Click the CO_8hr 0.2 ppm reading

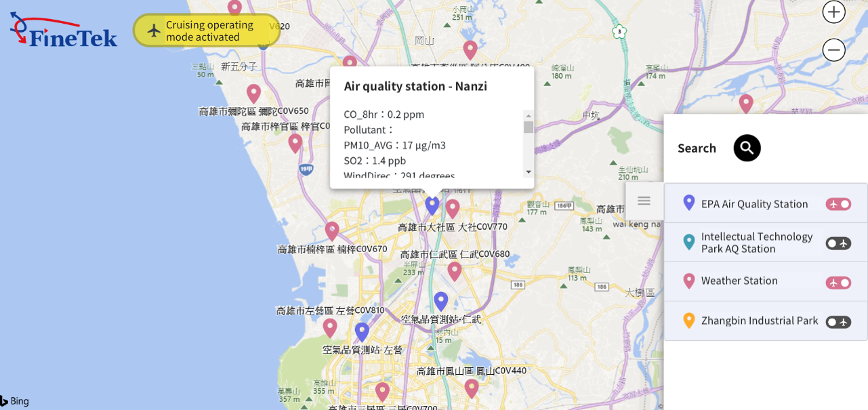[x=384, y=114]
